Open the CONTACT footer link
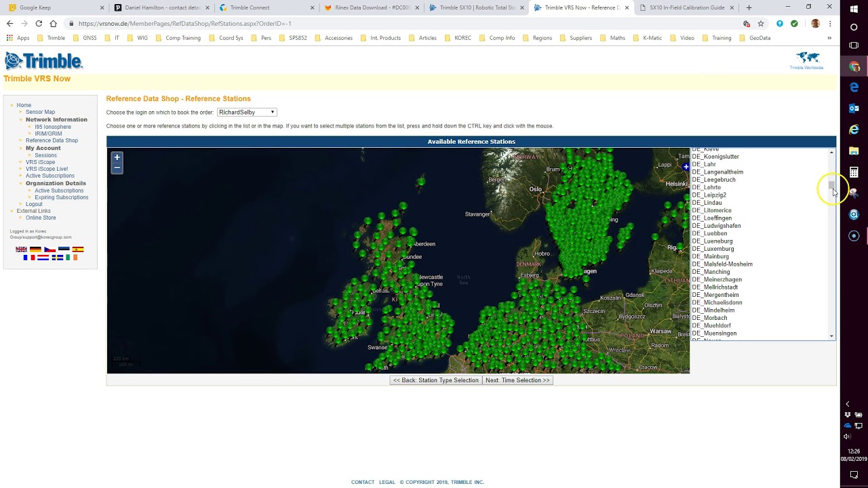The image size is (868, 488). [x=363, y=482]
